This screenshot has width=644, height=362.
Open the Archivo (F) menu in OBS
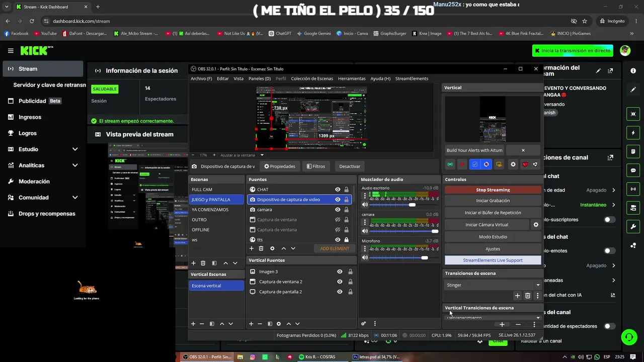(x=201, y=78)
